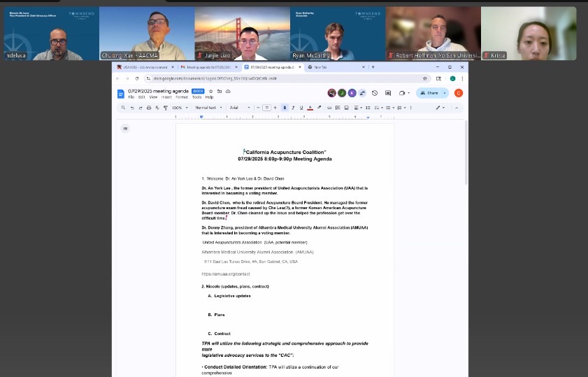This screenshot has height=377, width=588.
Task: Toggle bold formatting
Action: 285,108
